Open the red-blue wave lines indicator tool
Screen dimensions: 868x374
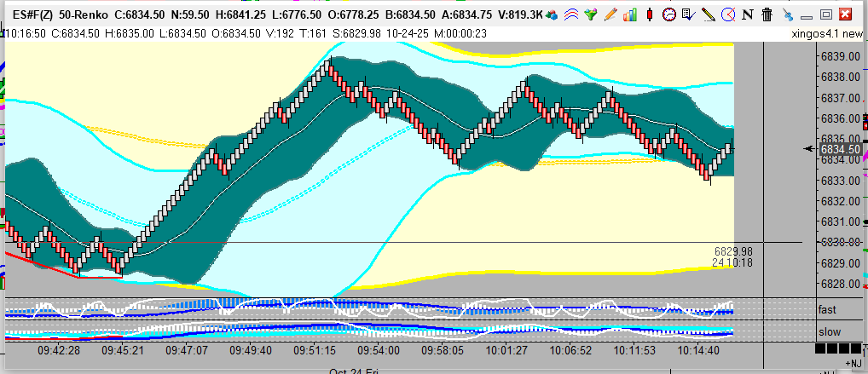tap(570, 14)
